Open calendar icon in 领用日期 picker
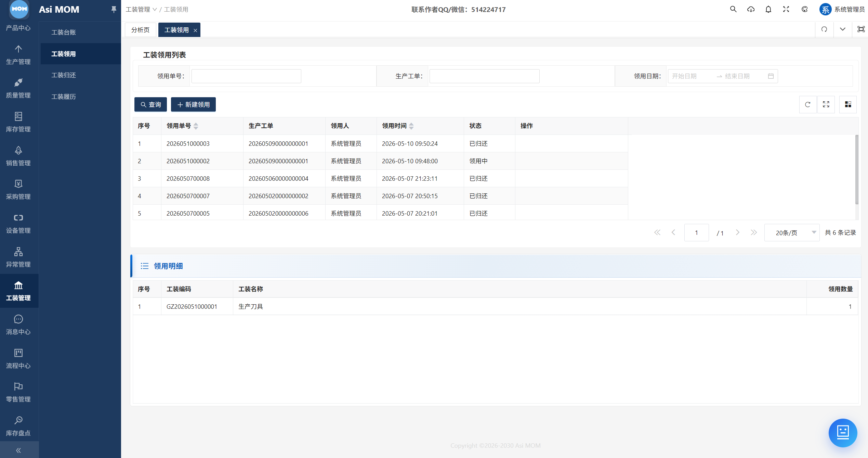 [771, 76]
